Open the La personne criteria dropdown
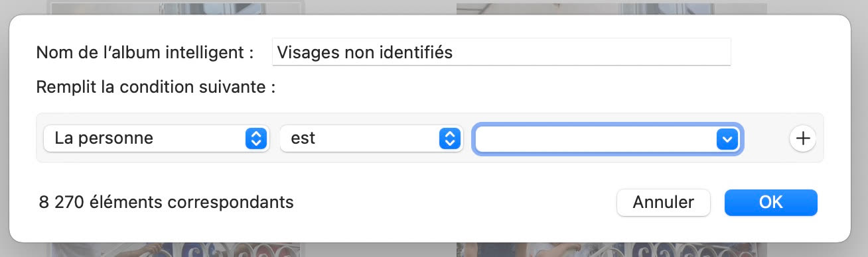Image resolution: width=868 pixels, height=257 pixels. pyautogui.click(x=156, y=138)
